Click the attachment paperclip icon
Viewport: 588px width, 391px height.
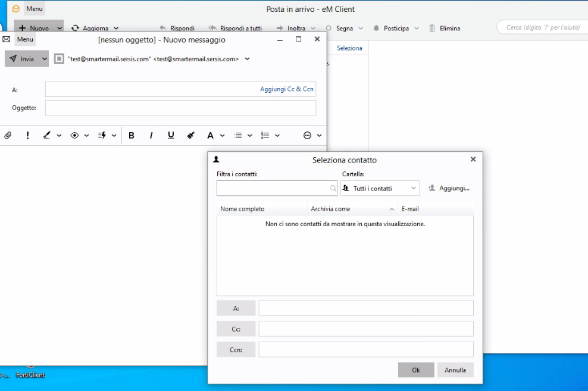[8, 136]
